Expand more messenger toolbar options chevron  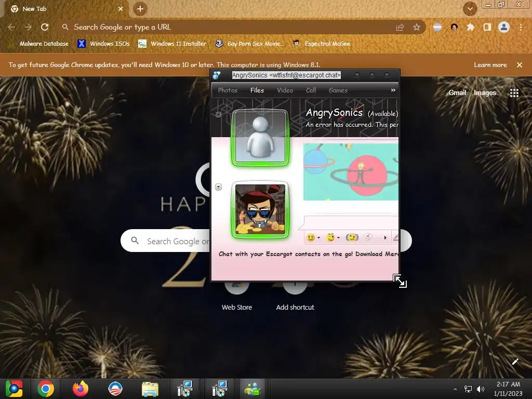point(393,90)
